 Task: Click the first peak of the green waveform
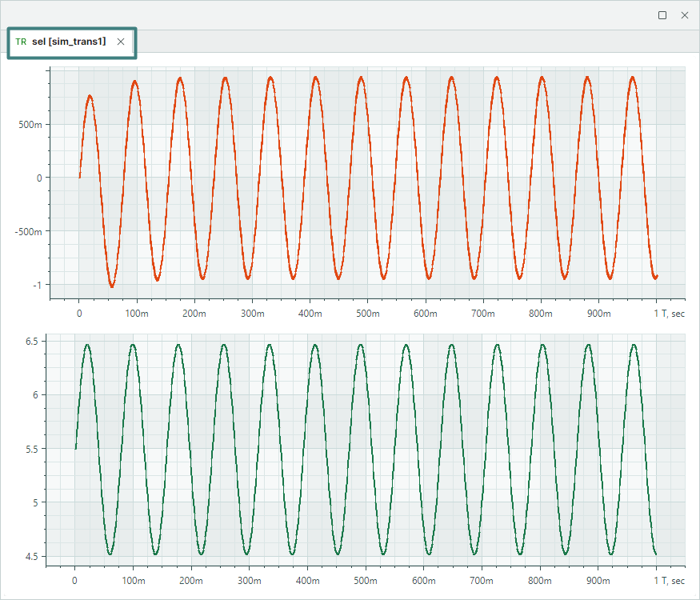click(87, 346)
